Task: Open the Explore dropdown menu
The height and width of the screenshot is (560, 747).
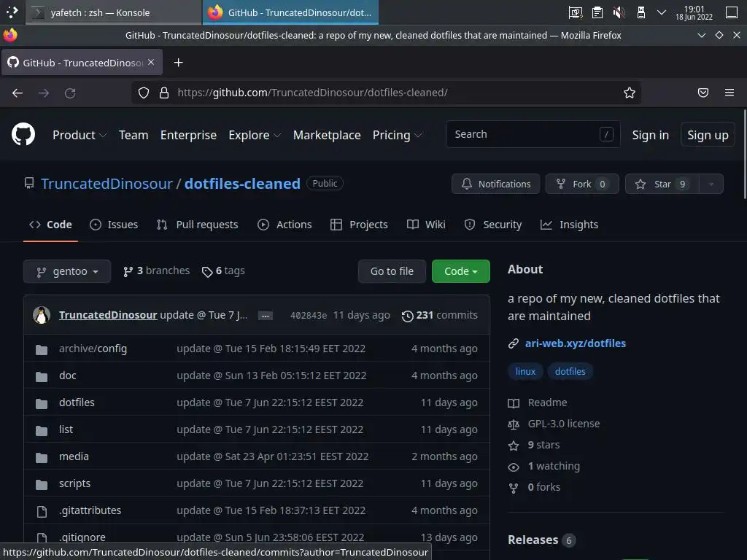Action: [x=255, y=135]
